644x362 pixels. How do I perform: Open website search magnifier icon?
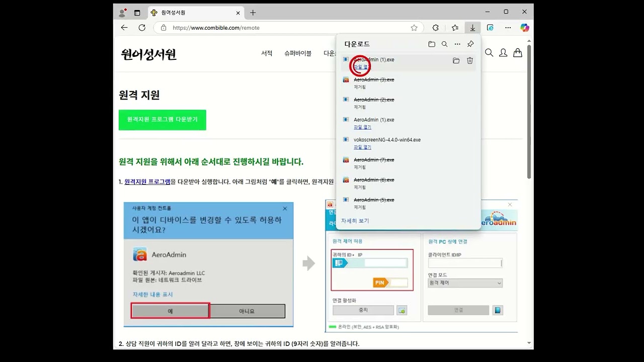(x=489, y=52)
